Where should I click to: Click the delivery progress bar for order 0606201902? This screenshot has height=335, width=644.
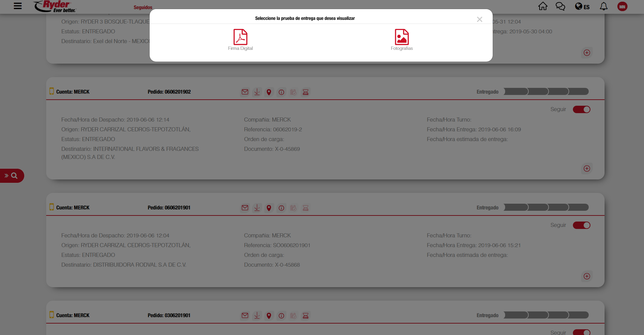[x=546, y=92]
